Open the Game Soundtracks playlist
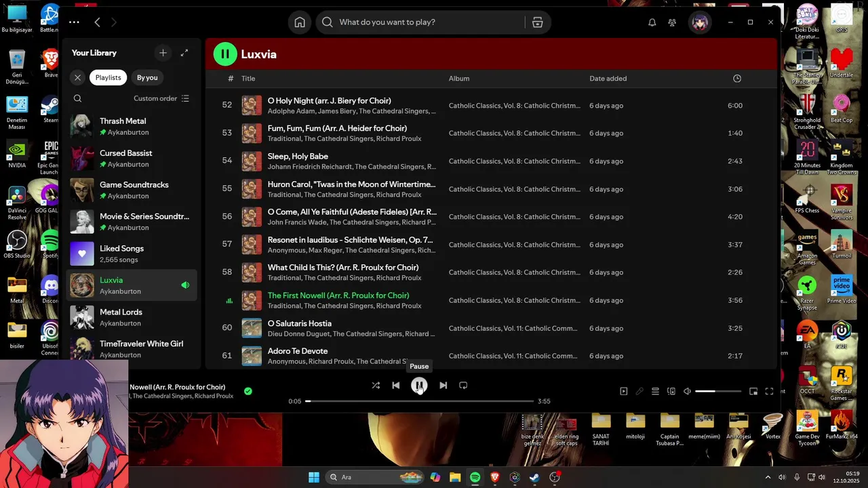The width and height of the screenshot is (868, 488). click(x=132, y=190)
